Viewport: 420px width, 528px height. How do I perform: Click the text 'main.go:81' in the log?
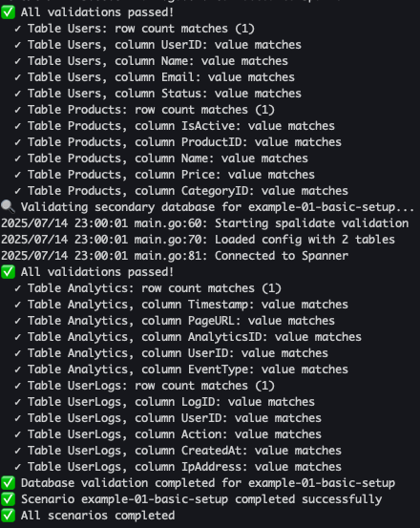pyautogui.click(x=170, y=256)
